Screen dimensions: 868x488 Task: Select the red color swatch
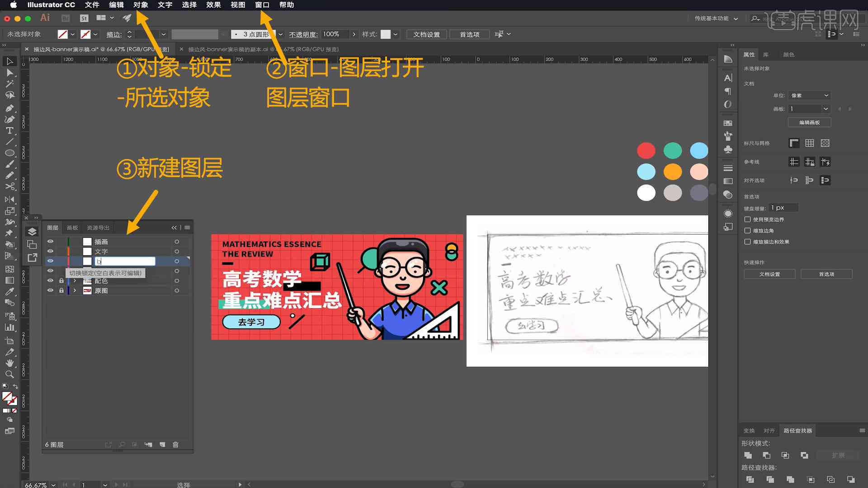point(646,151)
